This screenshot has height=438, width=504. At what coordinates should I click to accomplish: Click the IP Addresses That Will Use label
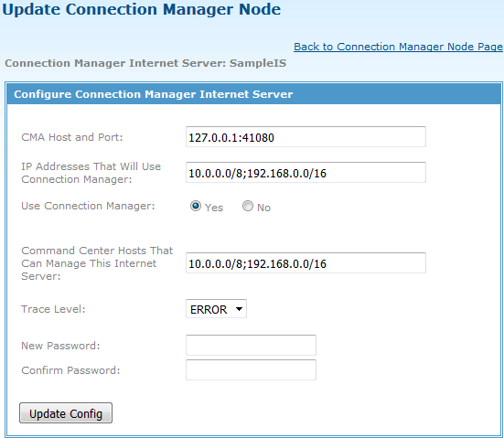[x=91, y=173]
